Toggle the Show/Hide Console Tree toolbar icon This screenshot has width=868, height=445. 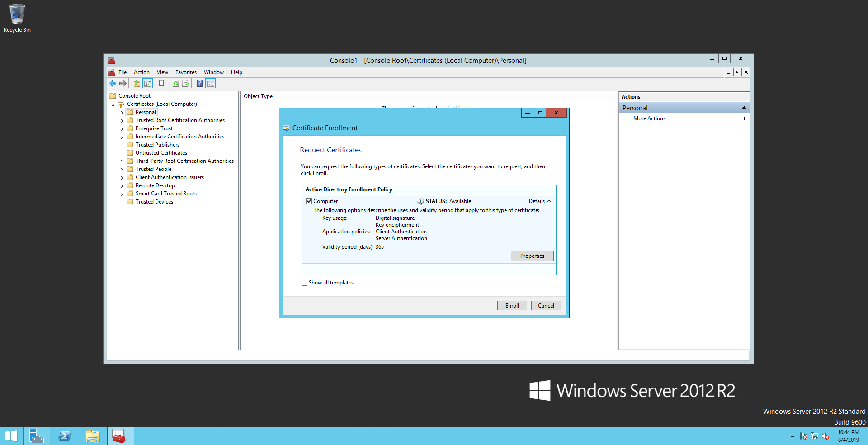tap(148, 84)
